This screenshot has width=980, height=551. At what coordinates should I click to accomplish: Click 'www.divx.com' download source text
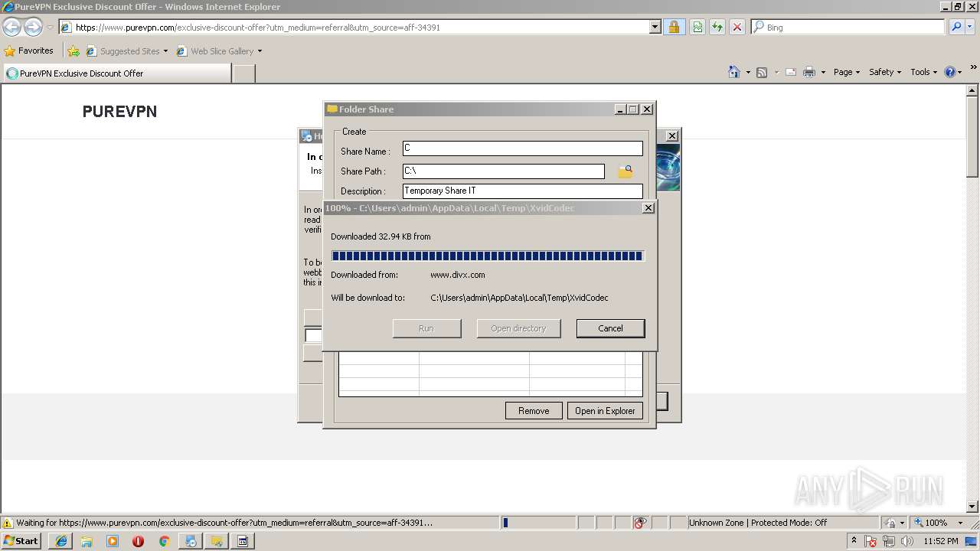(x=458, y=275)
